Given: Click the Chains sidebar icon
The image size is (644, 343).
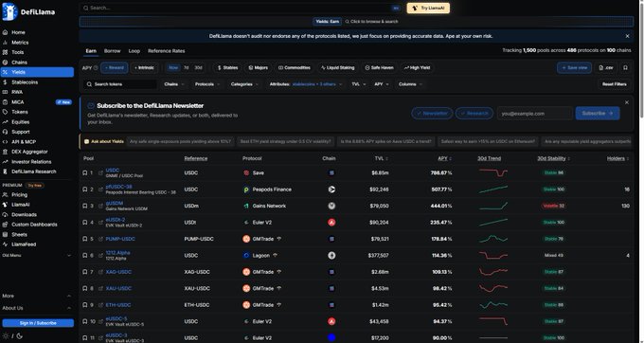Looking at the screenshot, I should (5, 63).
